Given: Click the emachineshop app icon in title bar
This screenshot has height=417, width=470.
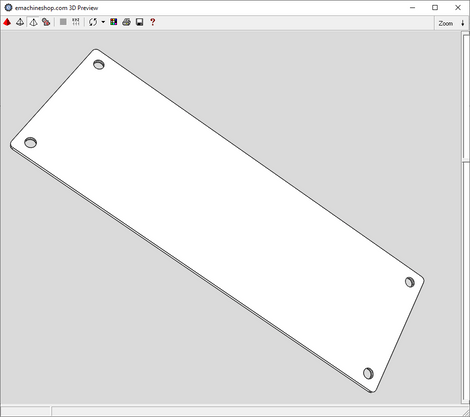Looking at the screenshot, I should tap(8, 7).
